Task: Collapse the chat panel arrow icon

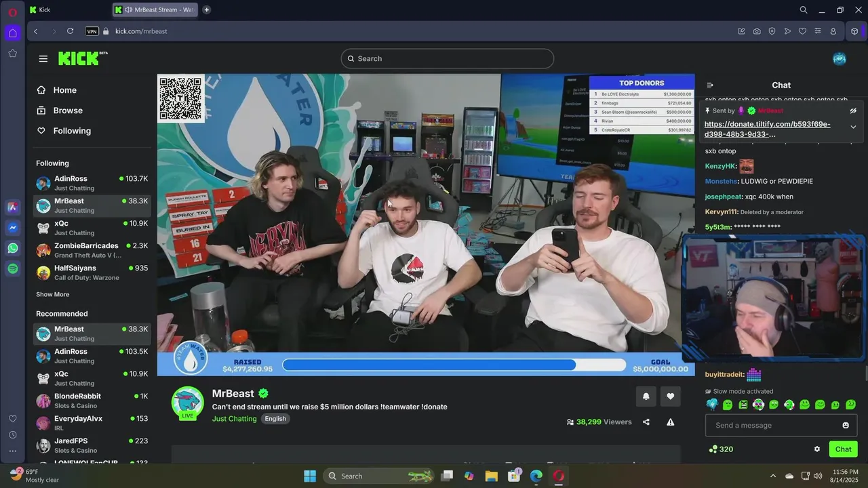Action: coord(710,85)
